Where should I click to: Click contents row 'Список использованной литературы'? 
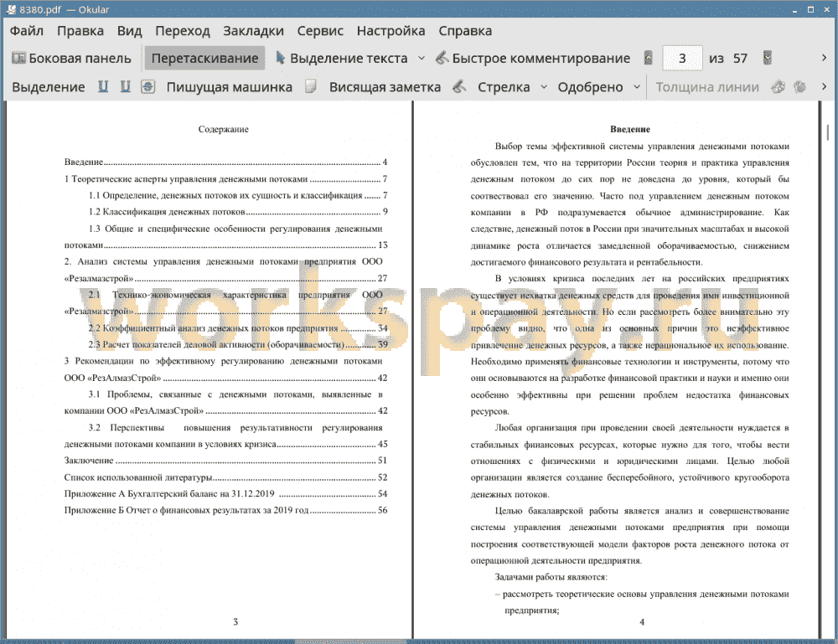(225, 477)
